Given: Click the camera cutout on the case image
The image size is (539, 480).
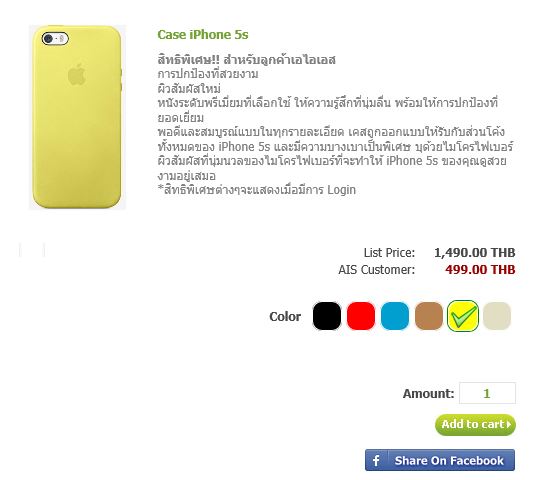Looking at the screenshot, I should (55, 39).
